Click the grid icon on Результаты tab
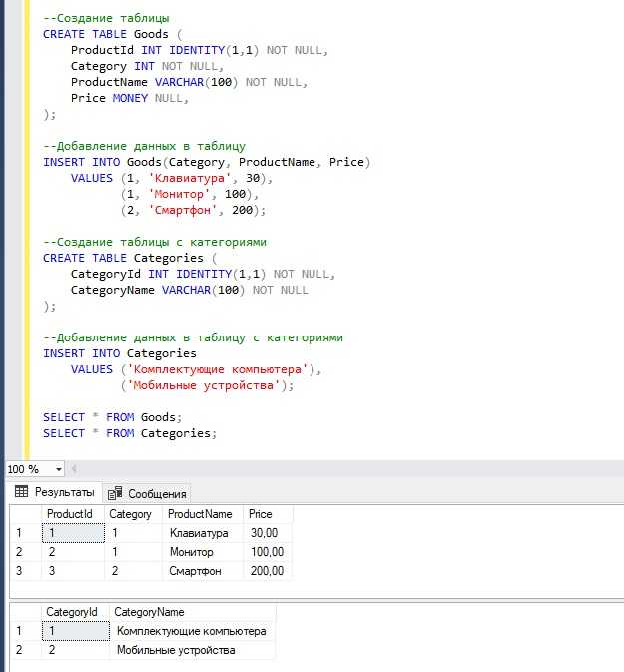The image size is (624, 672). [x=21, y=492]
